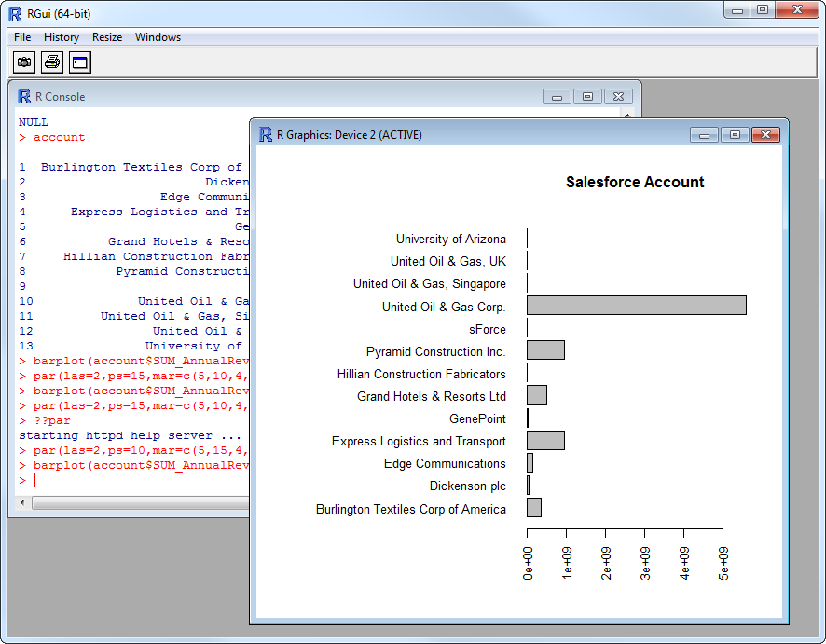Close the R Console window
The image size is (826, 644).
coord(618,97)
